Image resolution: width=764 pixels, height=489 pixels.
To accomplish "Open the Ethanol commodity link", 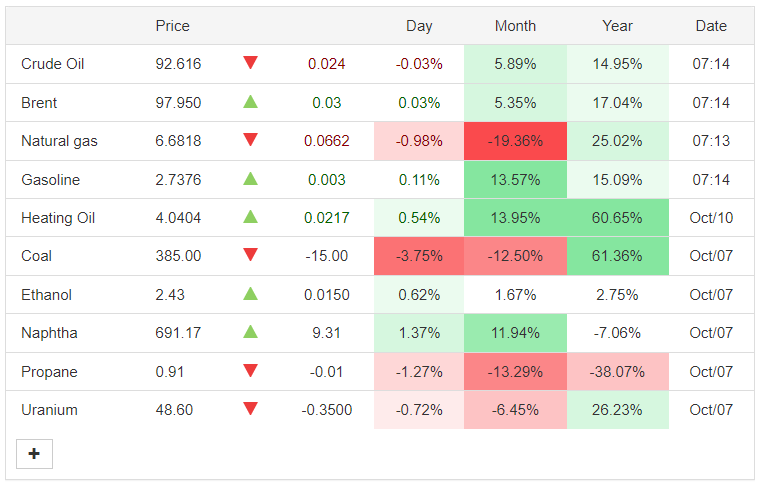I will pos(46,295).
